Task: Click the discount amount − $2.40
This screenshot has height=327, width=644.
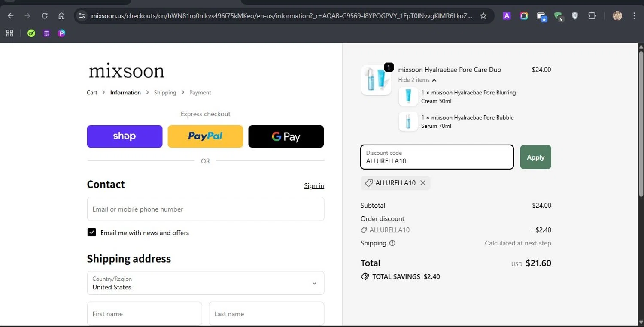Action: click(x=541, y=230)
